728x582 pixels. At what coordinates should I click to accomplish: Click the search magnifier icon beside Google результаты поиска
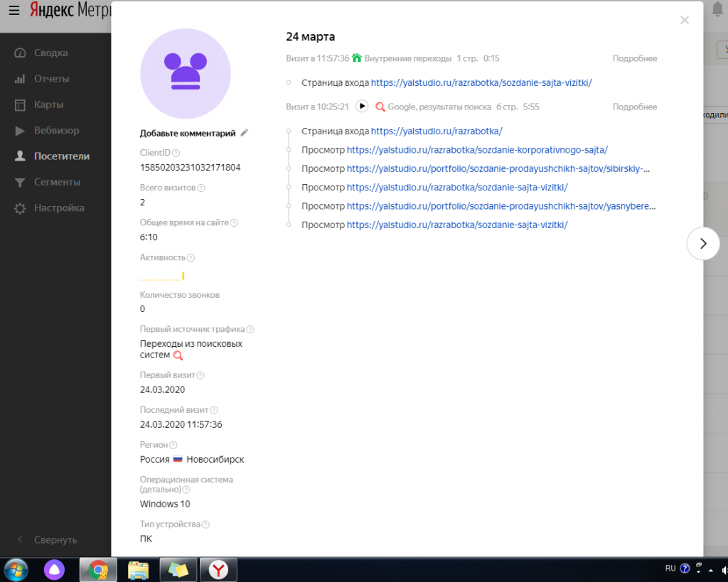coord(380,107)
